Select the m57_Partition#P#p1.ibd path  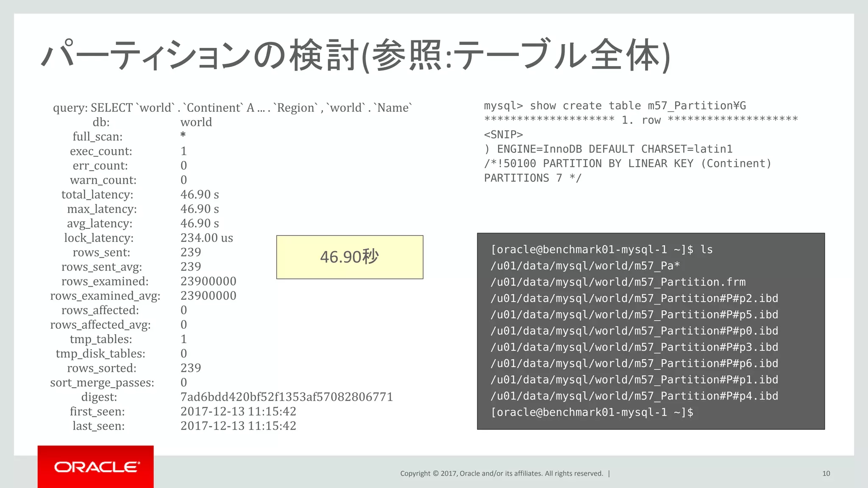pyautogui.click(x=634, y=380)
